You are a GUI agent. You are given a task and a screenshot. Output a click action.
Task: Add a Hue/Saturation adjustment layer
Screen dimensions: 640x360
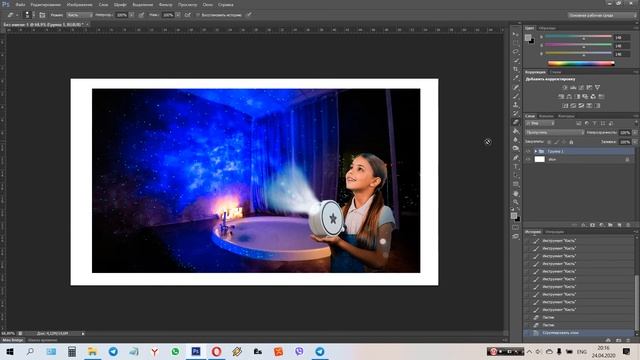click(561, 97)
